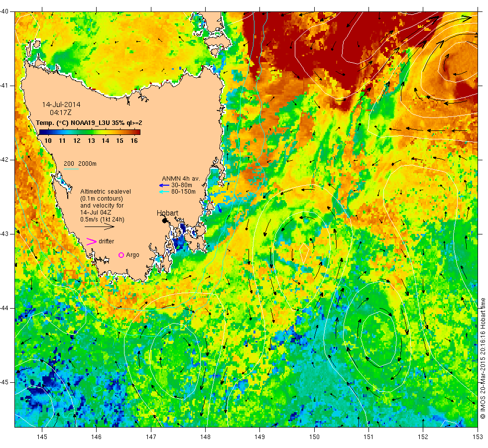Click color scale value 10
Viewport: 488px width, 448px height.
48,141
